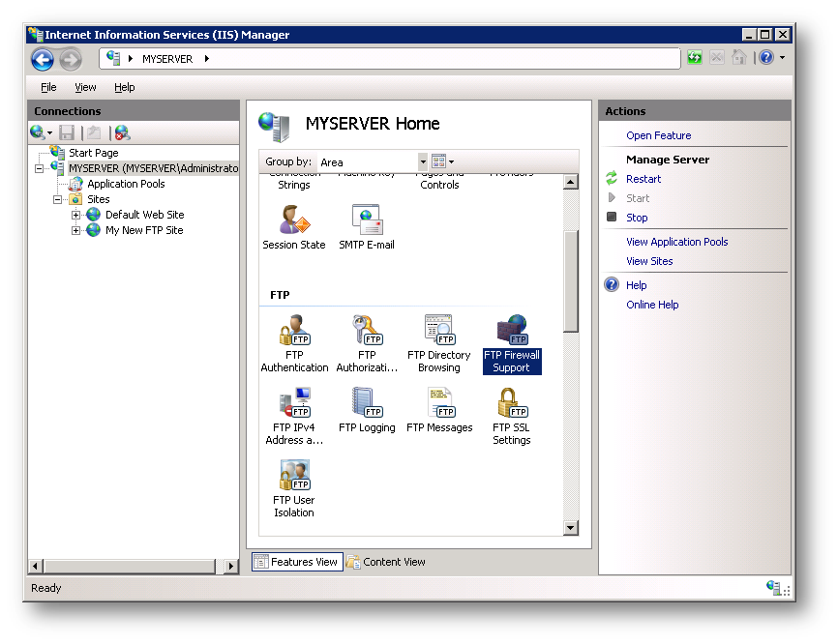This screenshot has height=644, width=838.
Task: Open the FTP Authentication feature icon
Action: 294,343
